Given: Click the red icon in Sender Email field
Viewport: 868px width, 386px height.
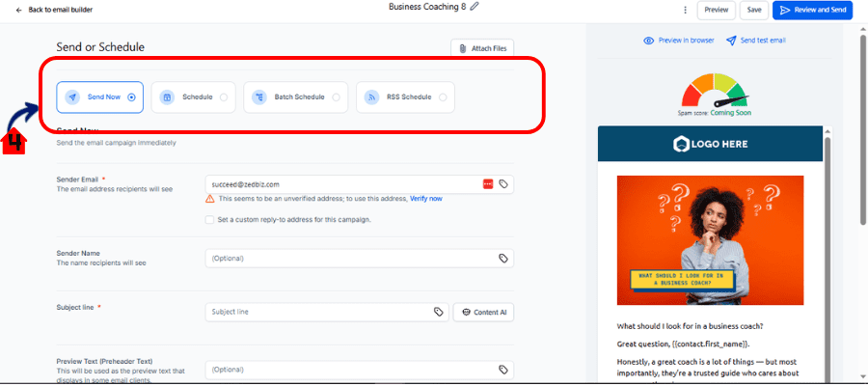Looking at the screenshot, I should point(487,183).
